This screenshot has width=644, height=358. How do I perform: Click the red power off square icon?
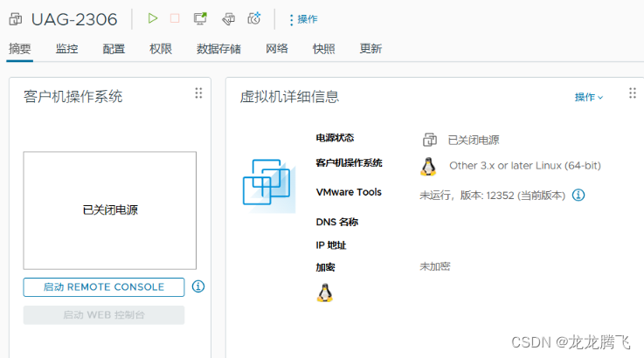coord(175,18)
